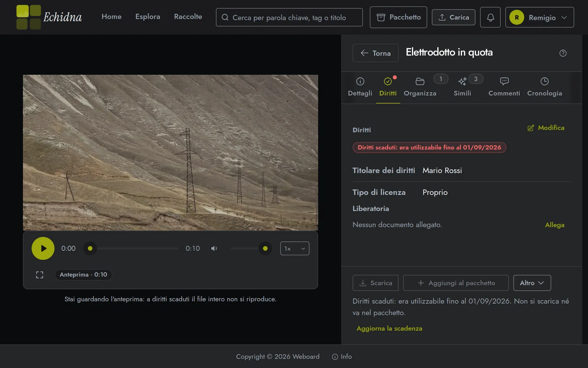
Task: Show the Commenti tab
Action: (504, 87)
